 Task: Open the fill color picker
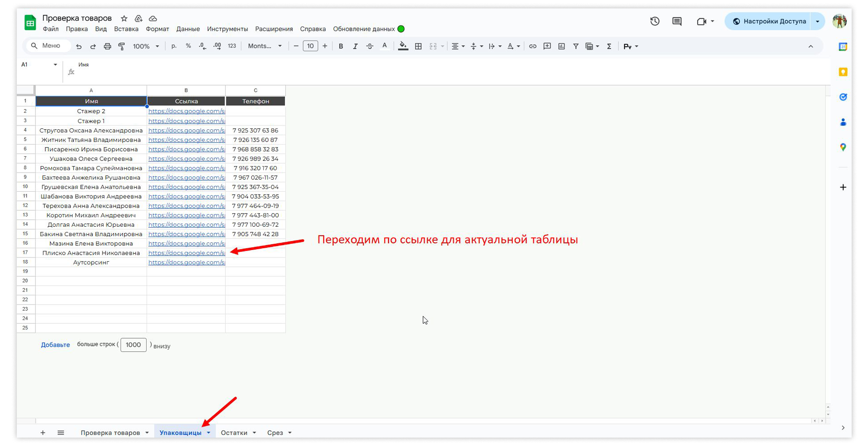(403, 46)
